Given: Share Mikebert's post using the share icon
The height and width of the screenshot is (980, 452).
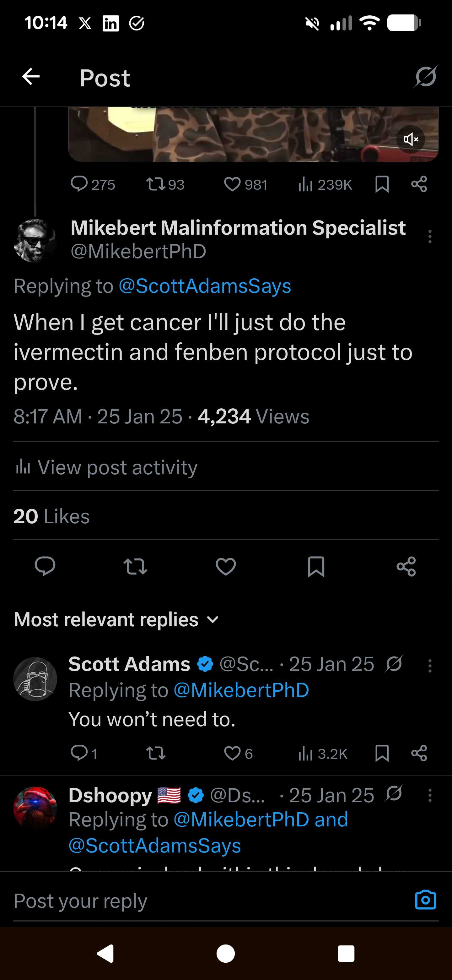Looking at the screenshot, I should pyautogui.click(x=406, y=566).
